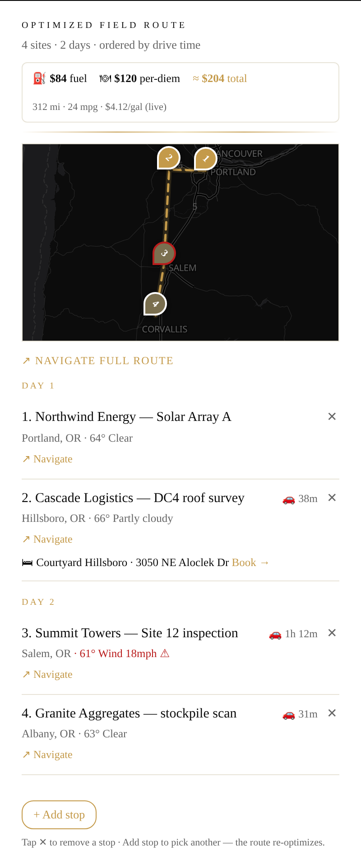The image size is (361, 868).
Task: Click the wind warning triangle for Salem
Action: coord(165,653)
